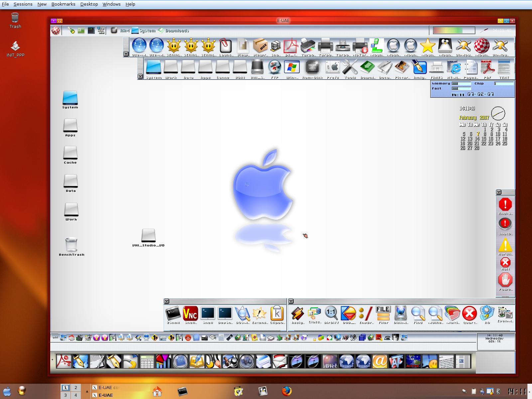Open the HTML Internet Explorer icon
The width and height of the screenshot is (532, 399).
click(454, 68)
